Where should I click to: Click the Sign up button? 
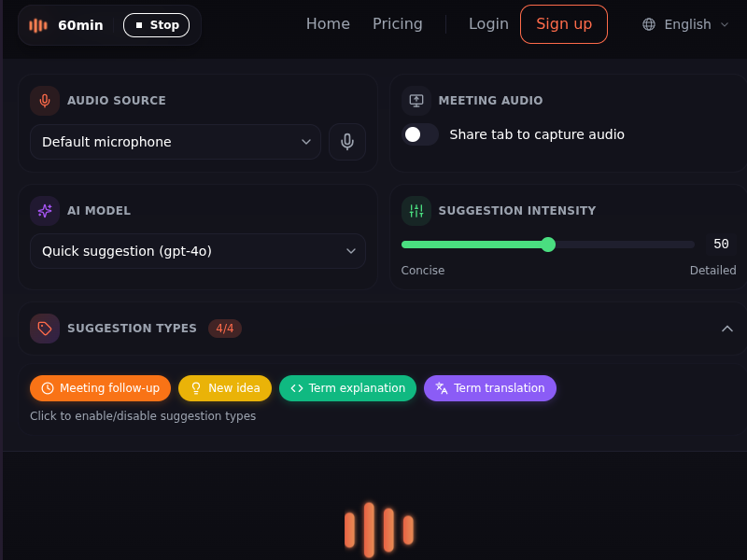click(x=564, y=24)
